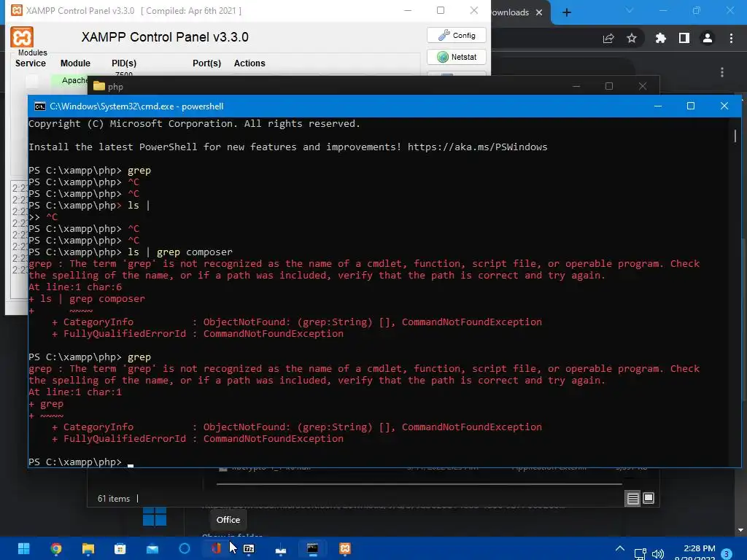Open the downloads page three-dot menu
Screen dimensions: 747x560
point(722,72)
